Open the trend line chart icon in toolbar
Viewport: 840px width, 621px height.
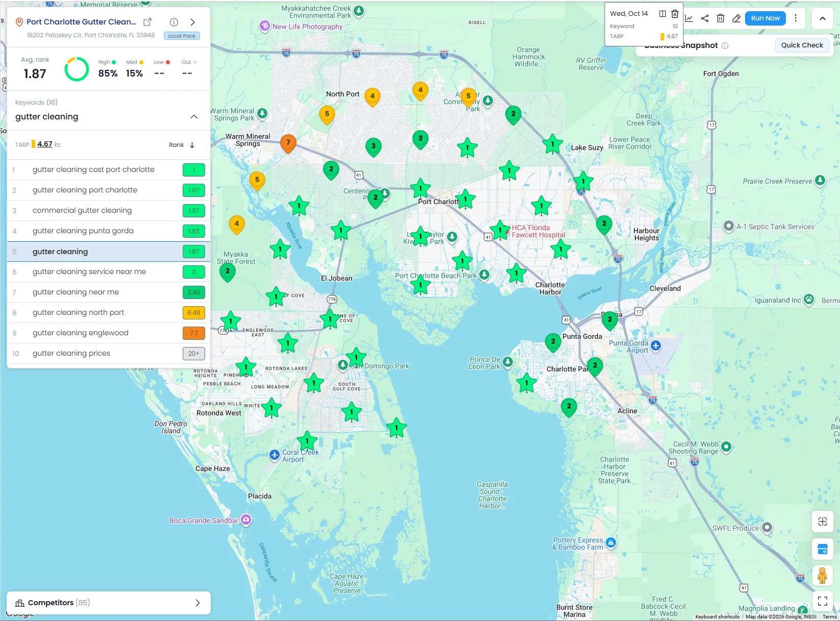tap(689, 18)
